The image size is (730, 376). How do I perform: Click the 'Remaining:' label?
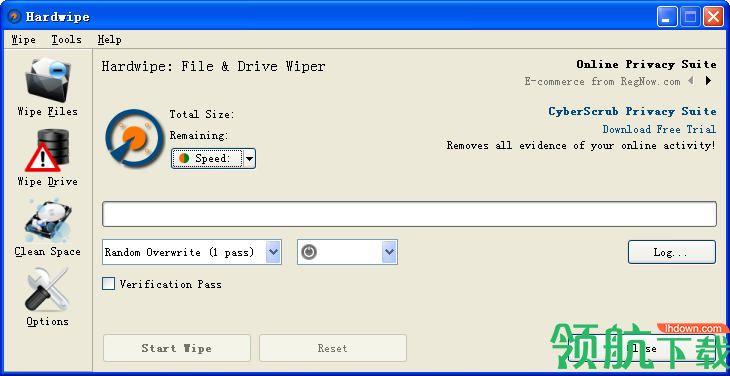pos(199,135)
